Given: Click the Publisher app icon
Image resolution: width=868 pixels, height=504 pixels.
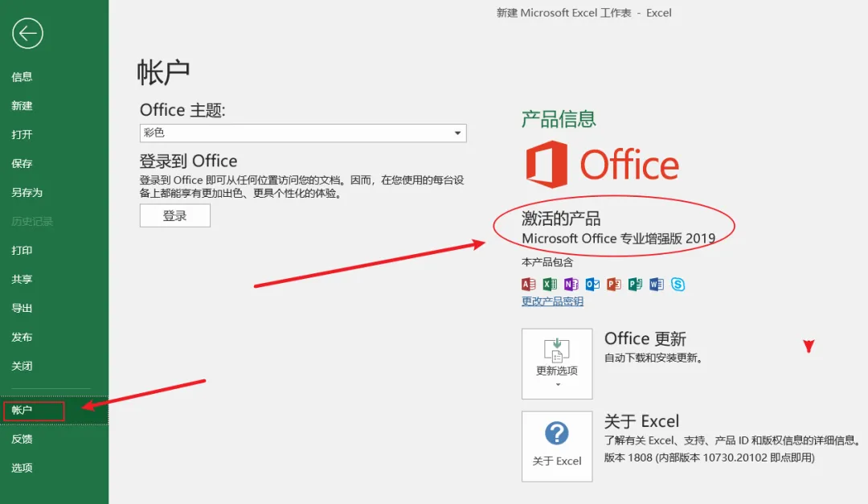Looking at the screenshot, I should [x=635, y=284].
